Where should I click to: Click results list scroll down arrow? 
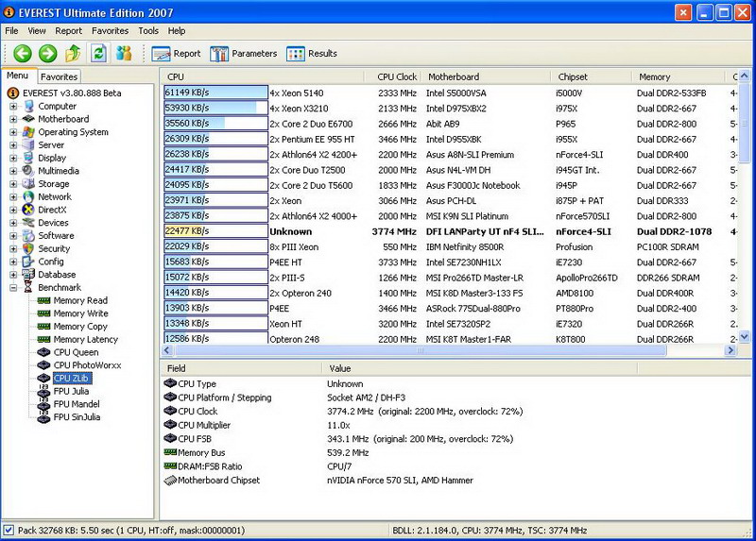(745, 337)
